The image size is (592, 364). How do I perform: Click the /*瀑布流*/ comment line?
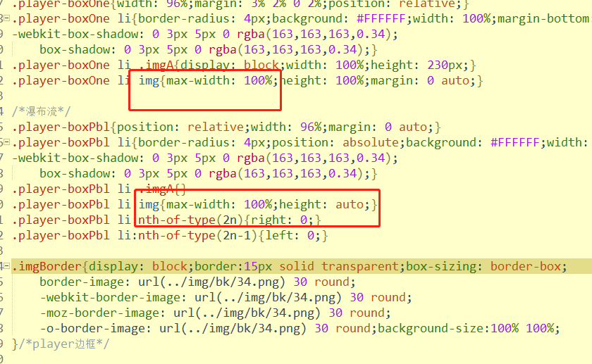coord(42,111)
